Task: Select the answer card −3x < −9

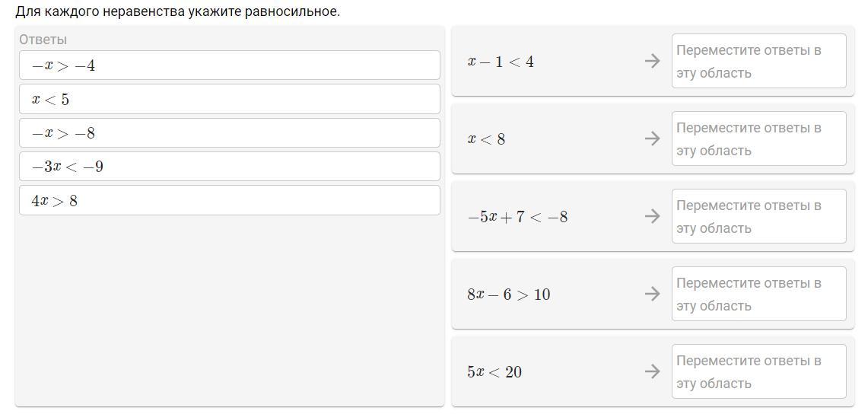Action: click(230, 167)
